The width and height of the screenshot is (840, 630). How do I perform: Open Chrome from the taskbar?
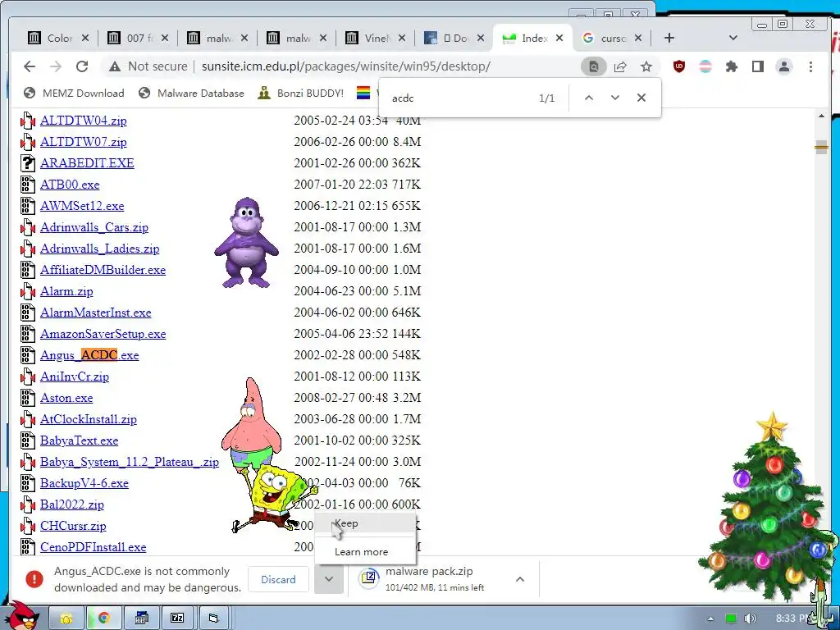click(x=104, y=619)
